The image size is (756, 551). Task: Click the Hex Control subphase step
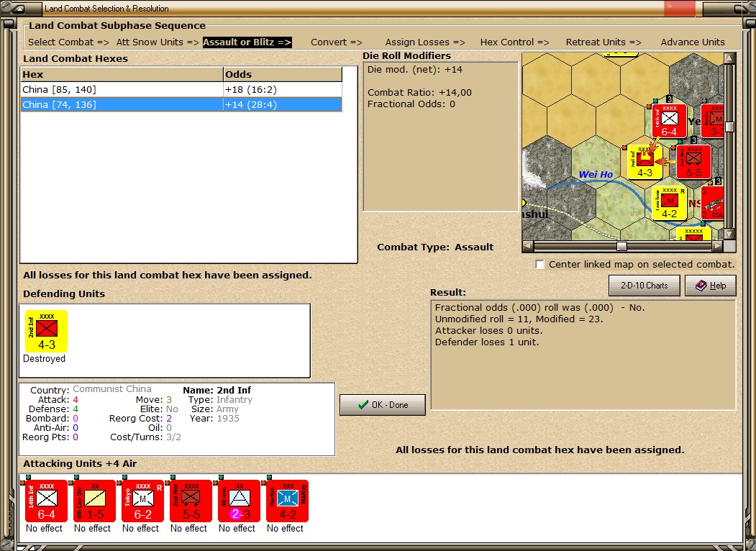pos(514,42)
